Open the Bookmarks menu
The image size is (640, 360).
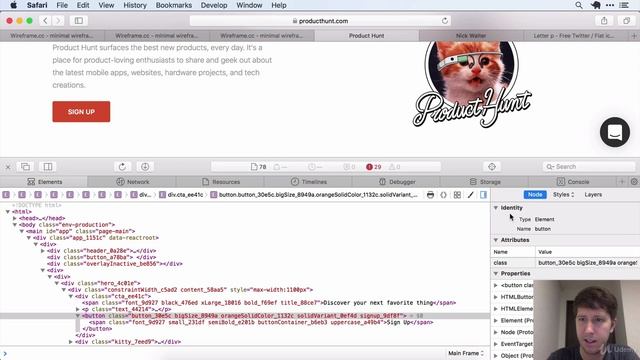(x=173, y=5)
